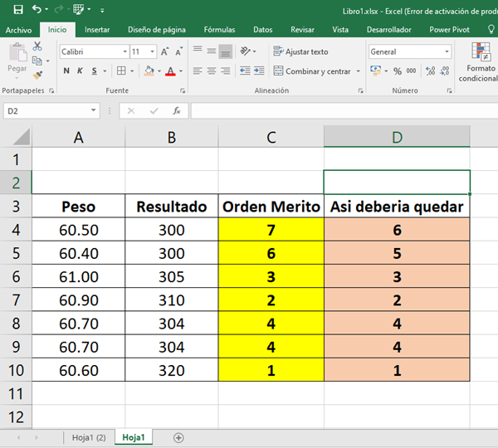
Task: Click the increase font size icon
Action: coord(166,51)
